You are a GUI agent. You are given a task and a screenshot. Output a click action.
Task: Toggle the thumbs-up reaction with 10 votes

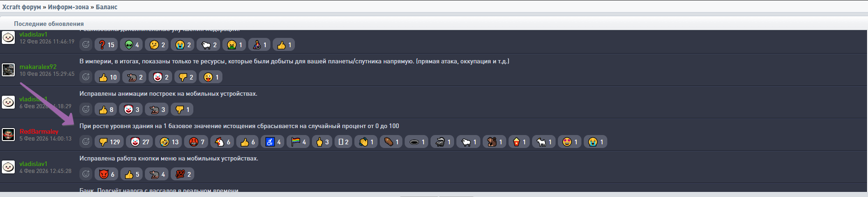click(108, 77)
